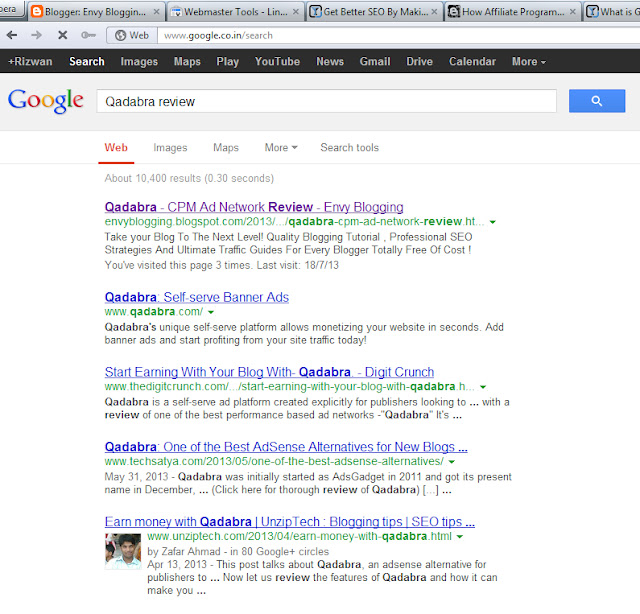
Task: Open Maps in the black Google bar
Action: click(187, 62)
